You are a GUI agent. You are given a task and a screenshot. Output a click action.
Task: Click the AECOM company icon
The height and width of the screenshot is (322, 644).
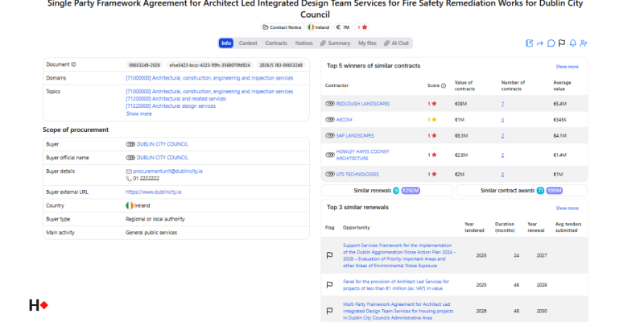330,119
